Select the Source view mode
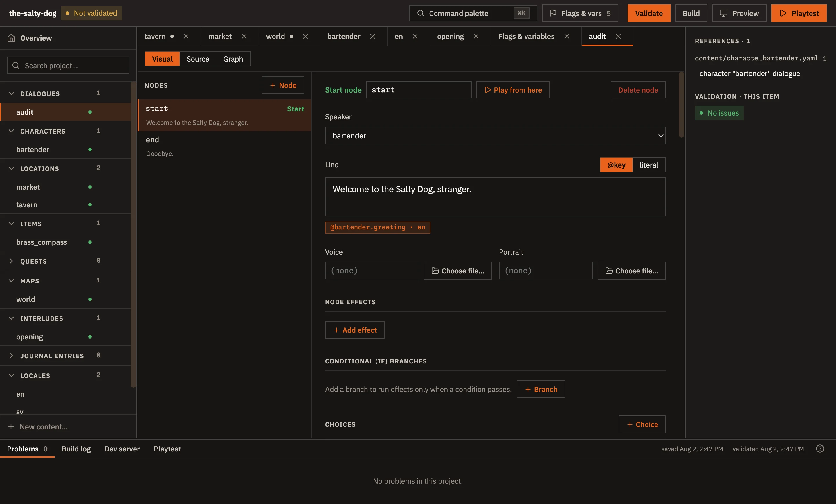This screenshot has width=836, height=504. (198, 59)
